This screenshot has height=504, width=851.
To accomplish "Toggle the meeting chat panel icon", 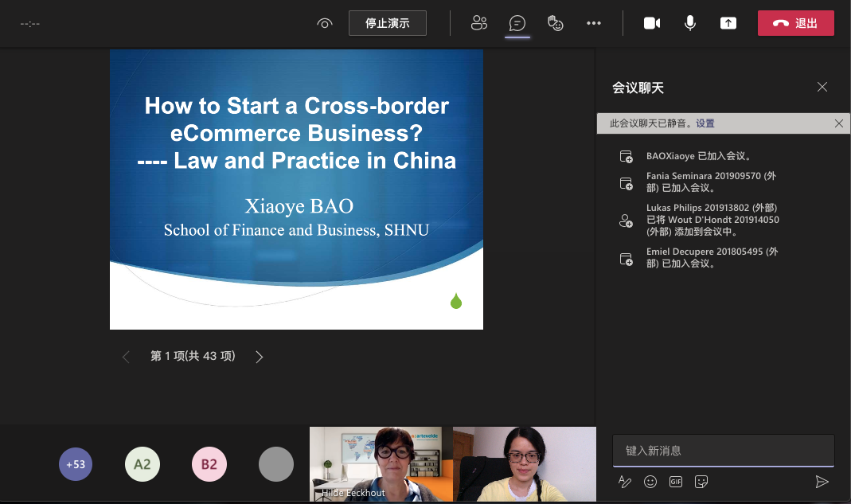I will coord(517,23).
